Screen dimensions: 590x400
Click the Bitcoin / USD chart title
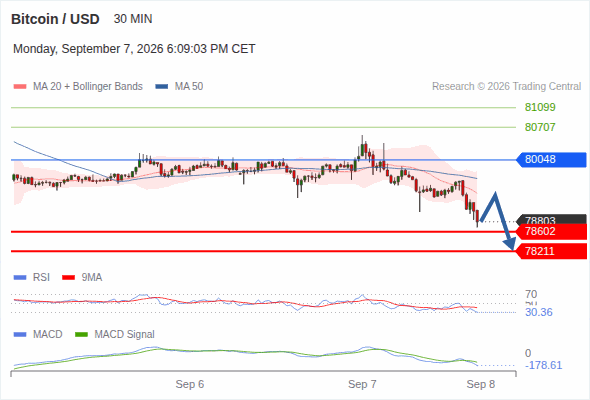point(55,19)
